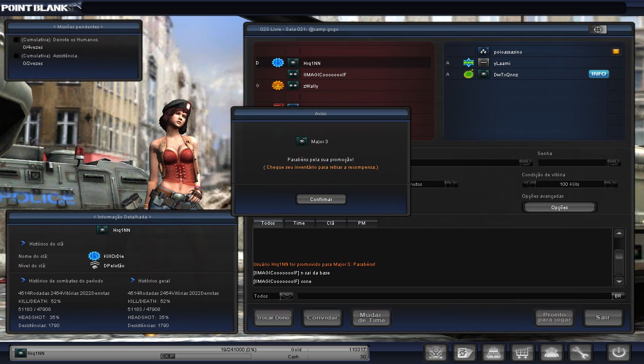
Task: Click the teal emblem beside yLaami
Action: coord(469,63)
